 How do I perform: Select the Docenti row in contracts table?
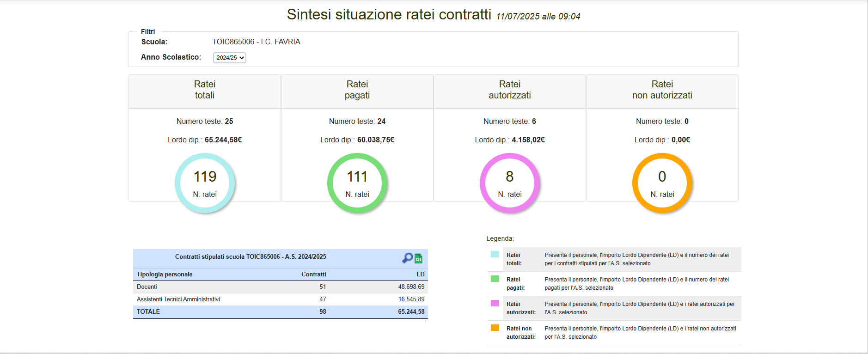[280, 287]
